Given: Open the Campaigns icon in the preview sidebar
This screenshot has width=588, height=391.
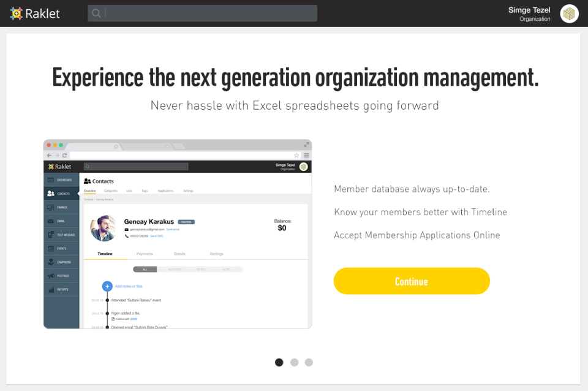Looking at the screenshot, I should pos(51,262).
